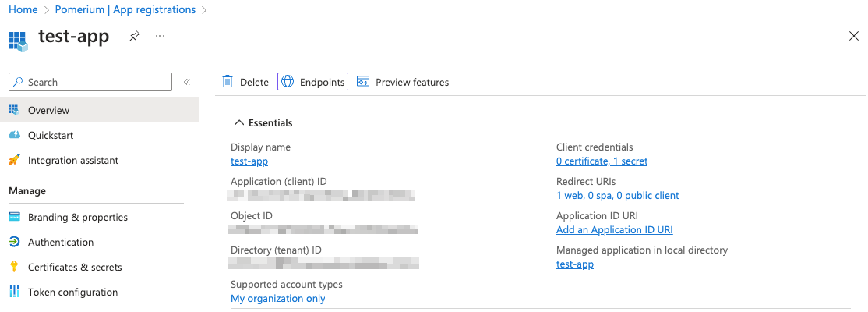
Task: Select Overview in sidebar
Action: pyautogui.click(x=100, y=110)
